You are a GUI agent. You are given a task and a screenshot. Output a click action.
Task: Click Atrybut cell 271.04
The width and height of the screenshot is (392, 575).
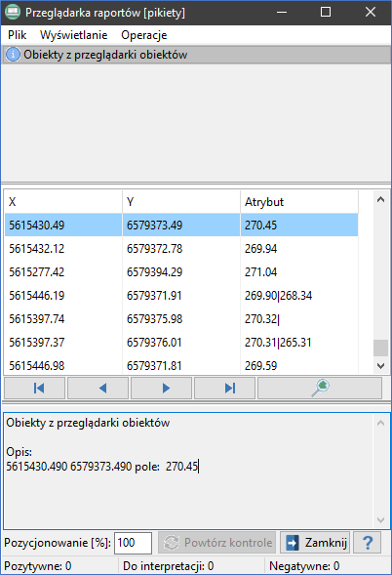point(299,272)
